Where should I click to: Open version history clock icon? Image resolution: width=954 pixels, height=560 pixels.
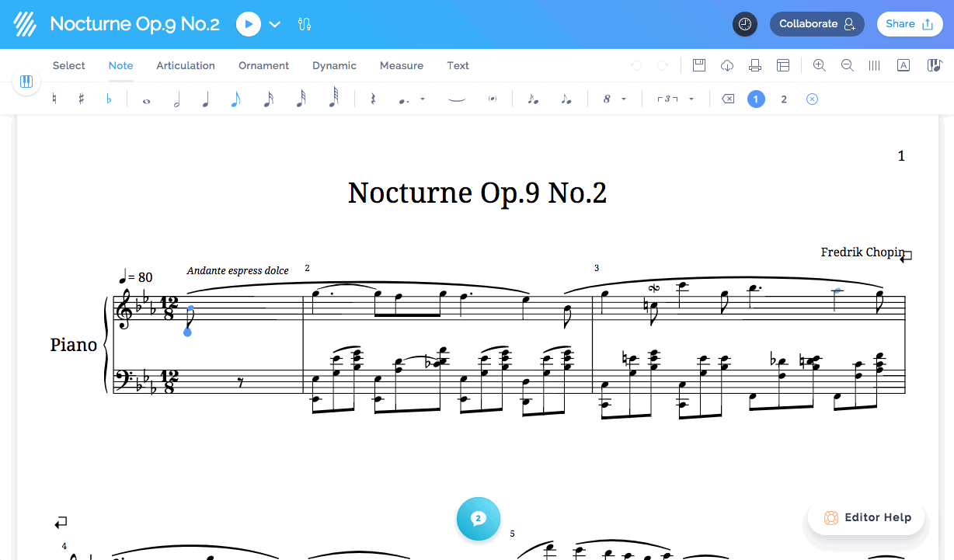pos(745,24)
